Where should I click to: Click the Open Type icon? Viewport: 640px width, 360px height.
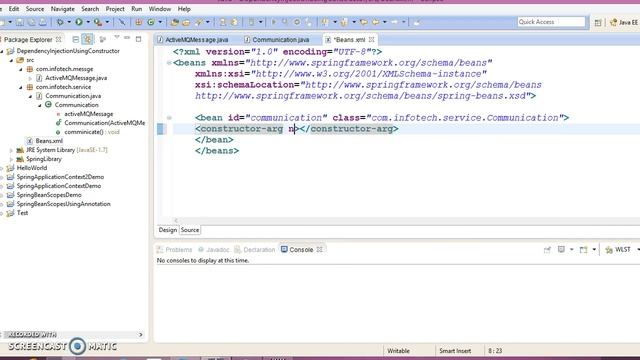point(175,22)
